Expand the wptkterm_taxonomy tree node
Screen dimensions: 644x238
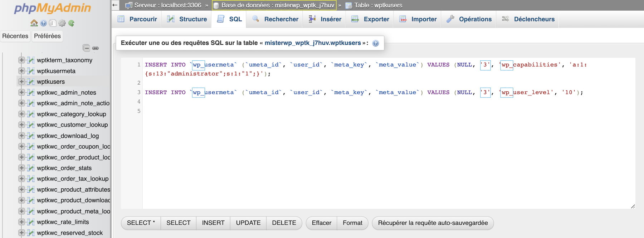point(22,60)
